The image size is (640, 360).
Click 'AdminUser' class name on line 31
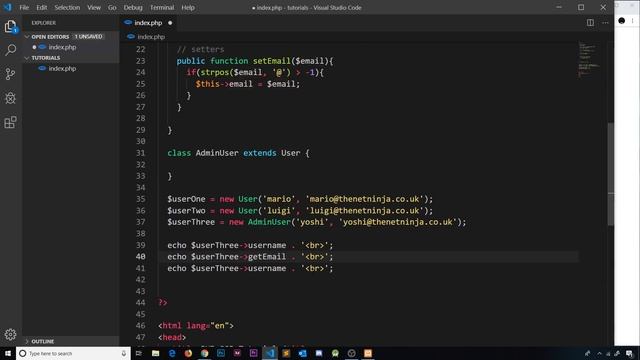tap(217, 153)
